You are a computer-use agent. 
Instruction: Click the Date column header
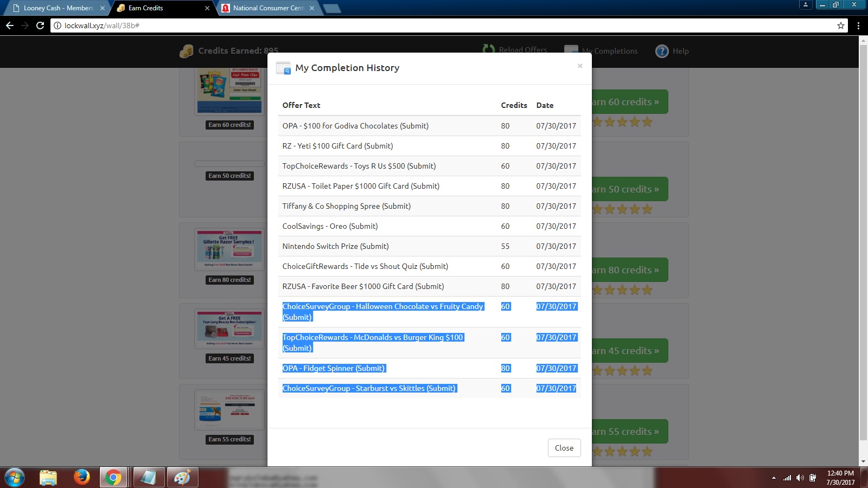tap(545, 105)
